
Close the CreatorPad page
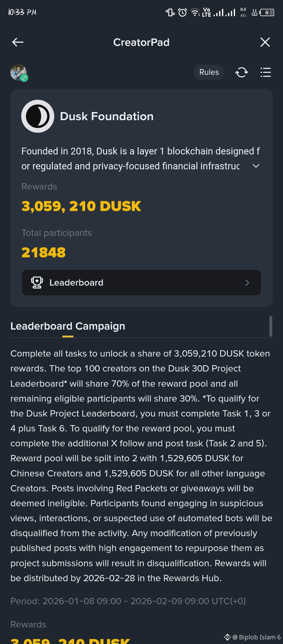pyautogui.click(x=265, y=42)
